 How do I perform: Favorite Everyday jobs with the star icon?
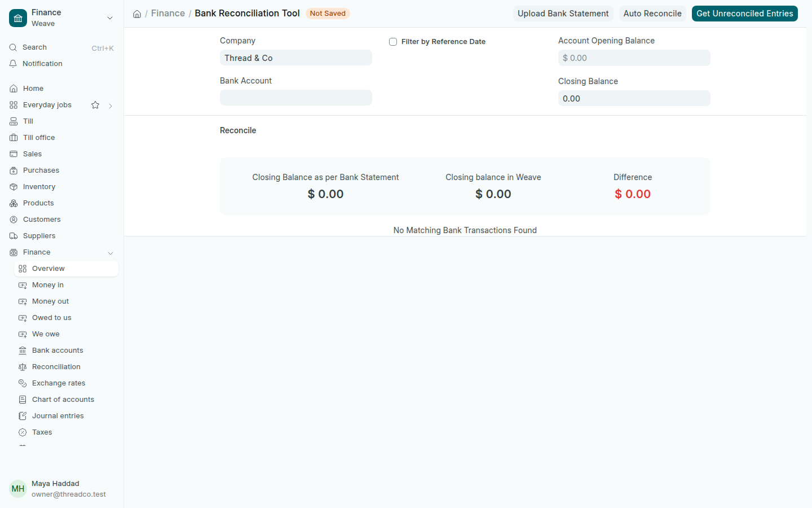(95, 105)
